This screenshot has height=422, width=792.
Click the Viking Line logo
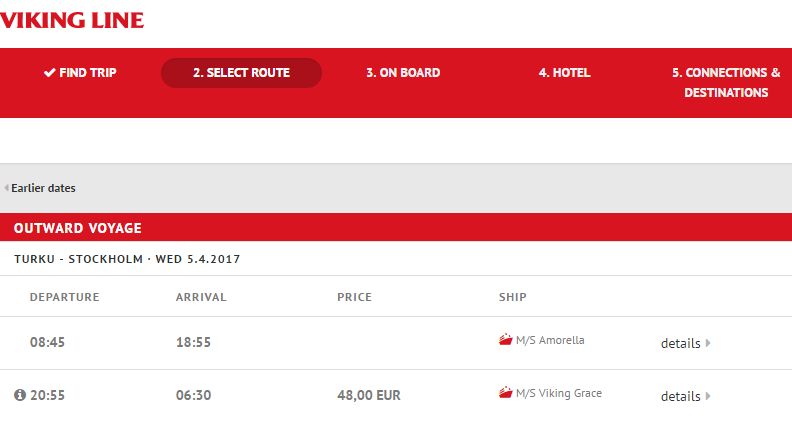[x=72, y=20]
